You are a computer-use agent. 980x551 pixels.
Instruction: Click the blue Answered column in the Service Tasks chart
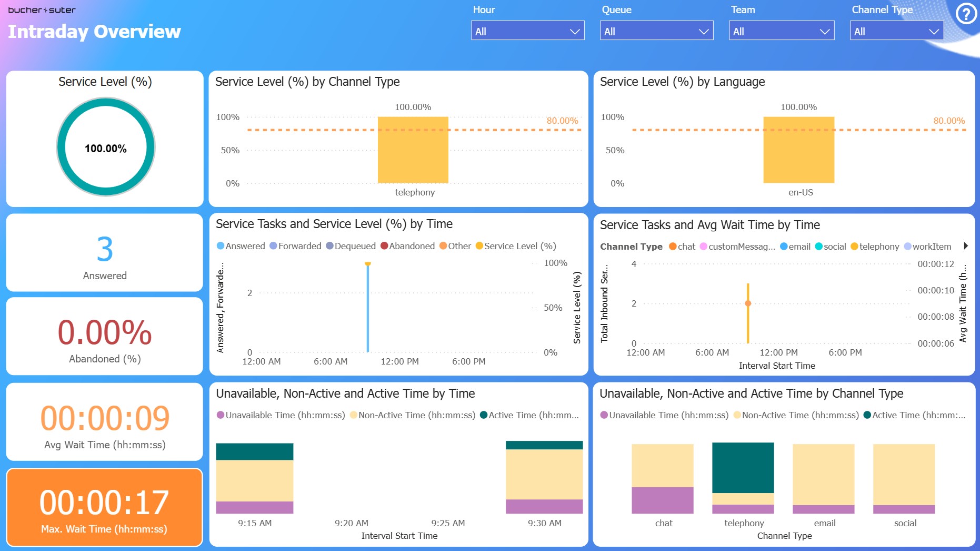pyautogui.click(x=368, y=308)
